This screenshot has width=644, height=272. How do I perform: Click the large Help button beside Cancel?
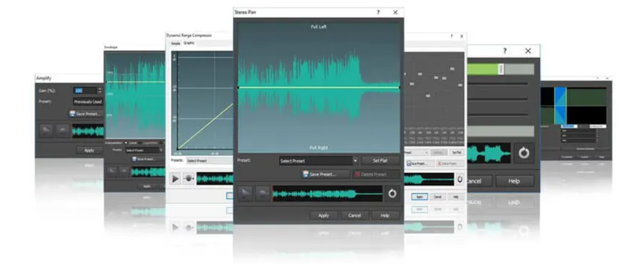[514, 181]
